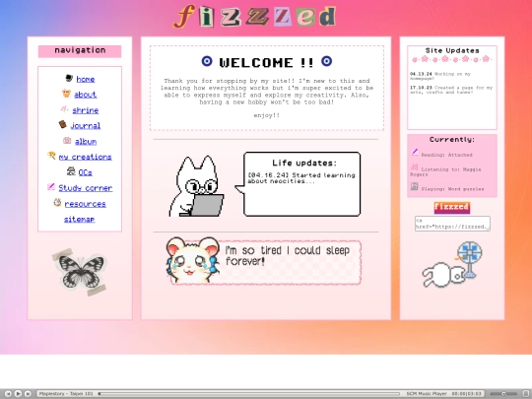Play the music player track
The image size is (532, 399).
click(x=19, y=393)
